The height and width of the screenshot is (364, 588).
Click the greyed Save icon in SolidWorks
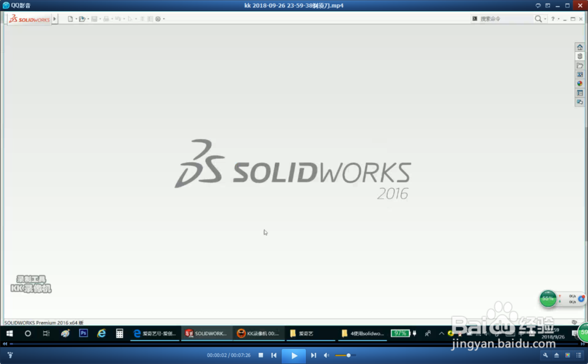point(94,19)
